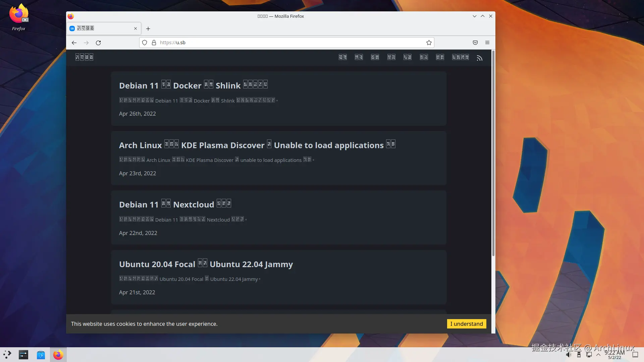Click the site padlock security icon
This screenshot has width=644, height=362.
point(154,43)
